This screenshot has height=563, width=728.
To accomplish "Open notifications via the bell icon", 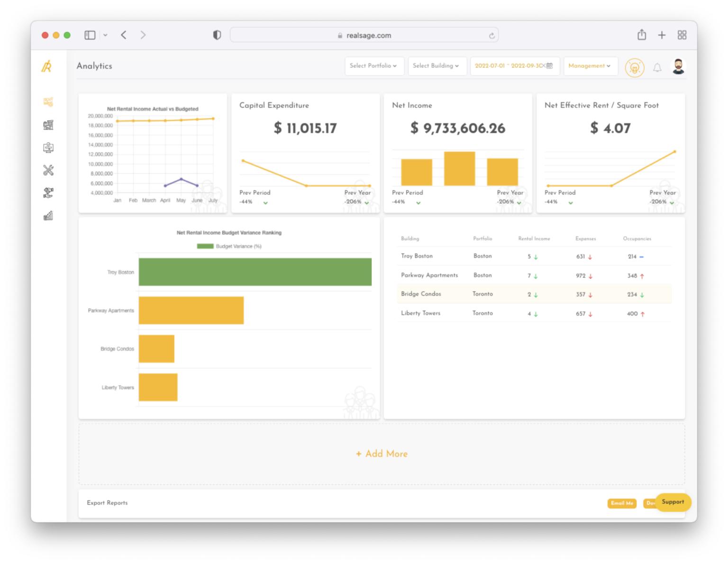I will pos(657,67).
